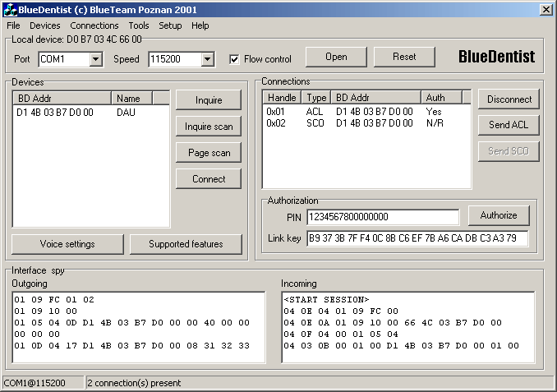The height and width of the screenshot is (392, 557).
Task: Click the Handle column header
Action: coord(282,98)
